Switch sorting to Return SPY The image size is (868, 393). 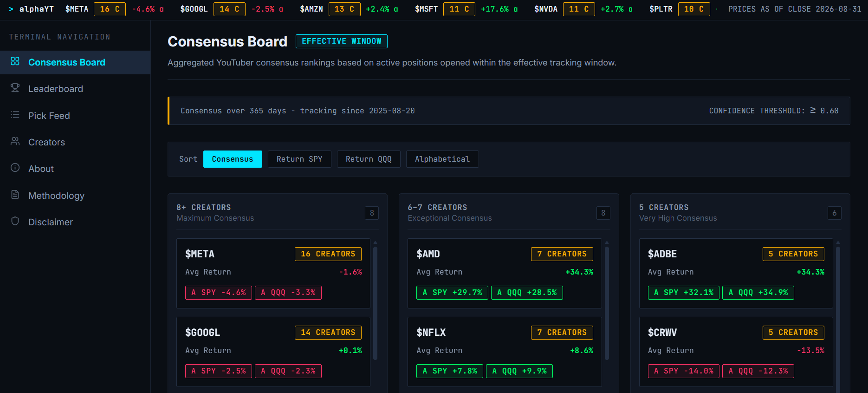pyautogui.click(x=299, y=159)
